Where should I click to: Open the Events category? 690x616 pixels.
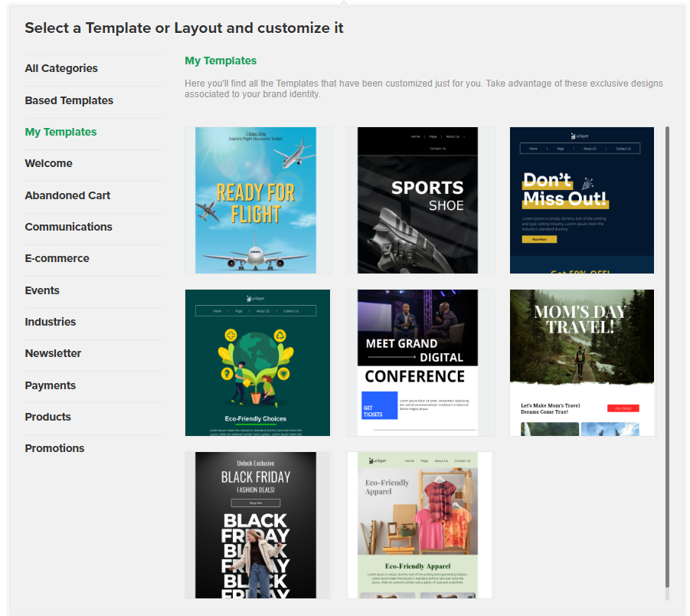pyautogui.click(x=42, y=290)
